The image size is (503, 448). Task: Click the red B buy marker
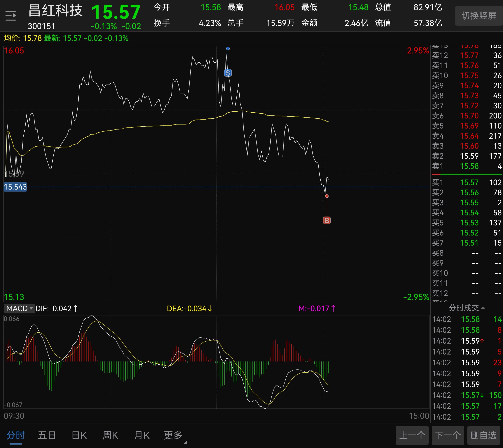(x=327, y=220)
